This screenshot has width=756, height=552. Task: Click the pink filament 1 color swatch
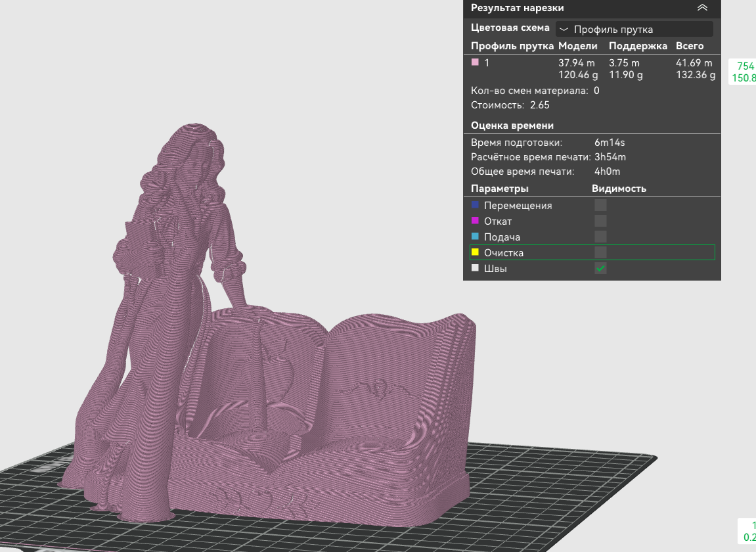click(475, 62)
